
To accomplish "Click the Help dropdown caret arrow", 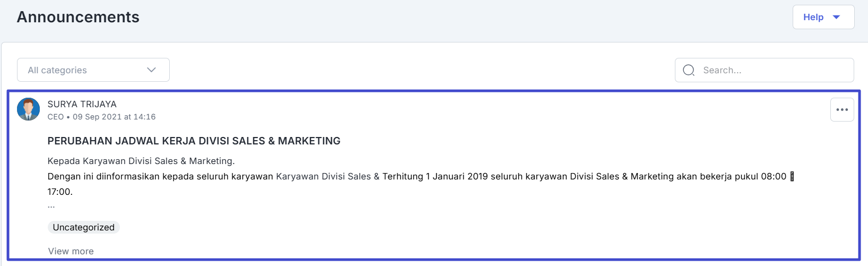I will 837,17.
